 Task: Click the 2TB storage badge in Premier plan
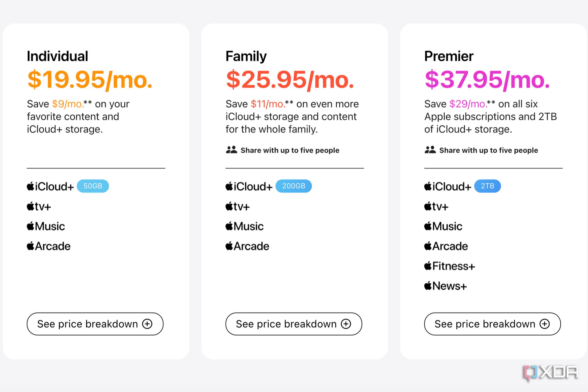[487, 186]
